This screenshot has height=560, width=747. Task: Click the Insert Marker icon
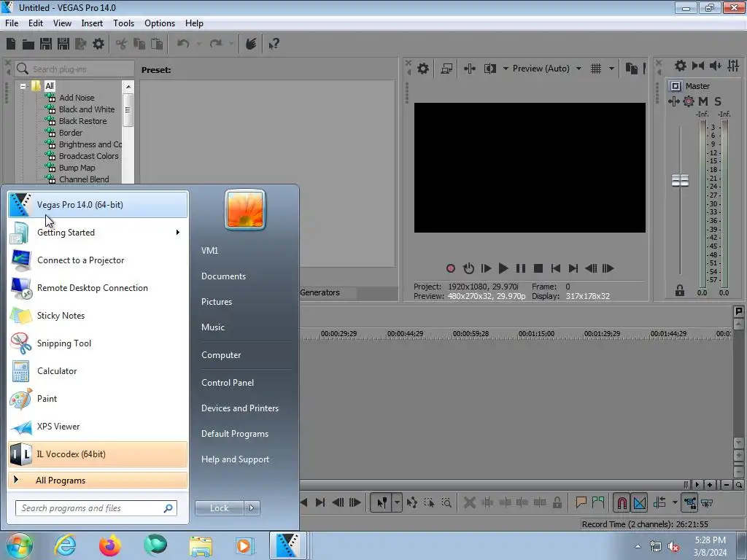click(581, 502)
